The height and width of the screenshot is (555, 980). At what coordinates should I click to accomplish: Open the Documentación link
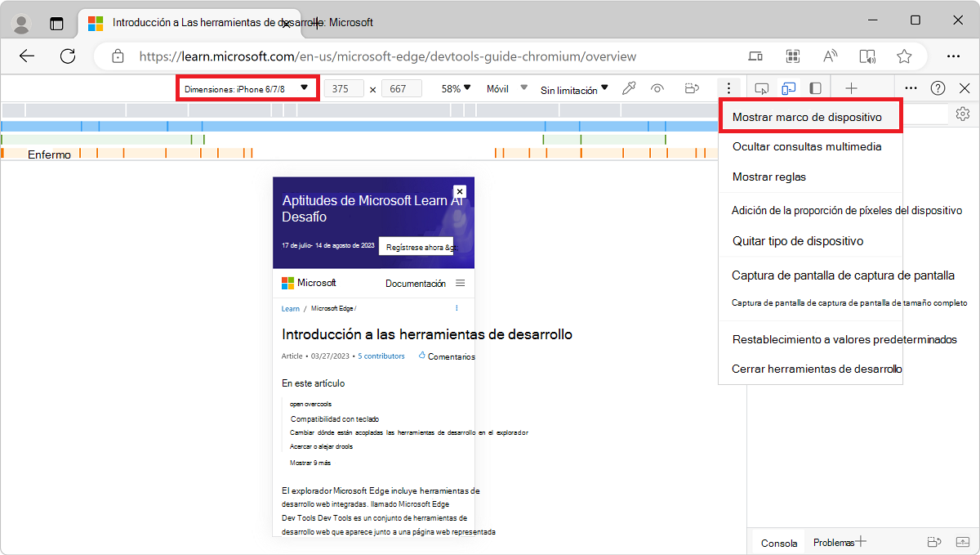click(416, 284)
